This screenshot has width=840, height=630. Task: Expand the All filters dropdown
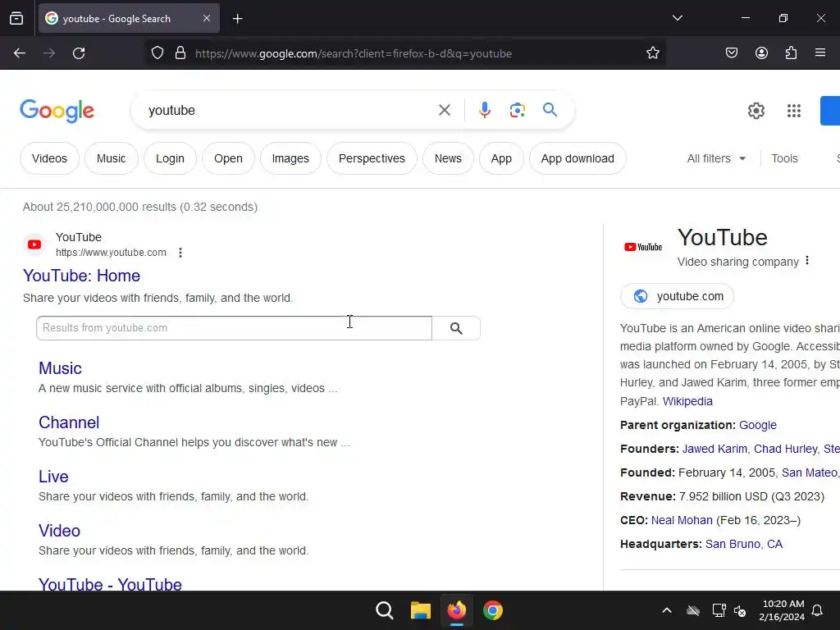[716, 158]
